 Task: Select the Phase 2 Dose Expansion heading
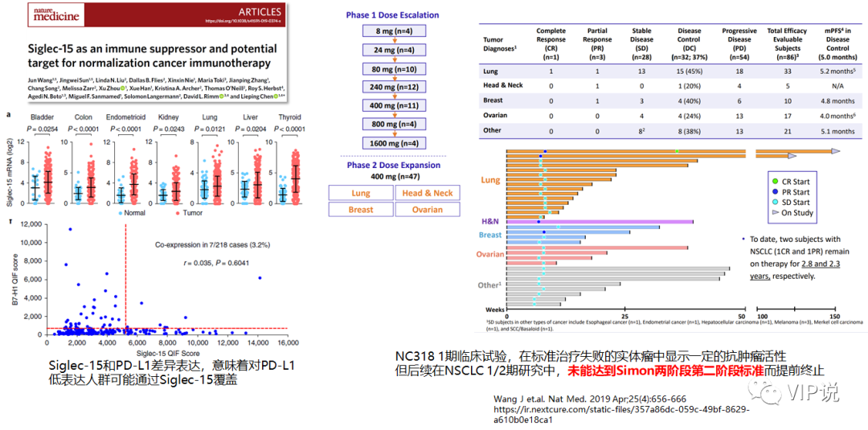point(394,166)
